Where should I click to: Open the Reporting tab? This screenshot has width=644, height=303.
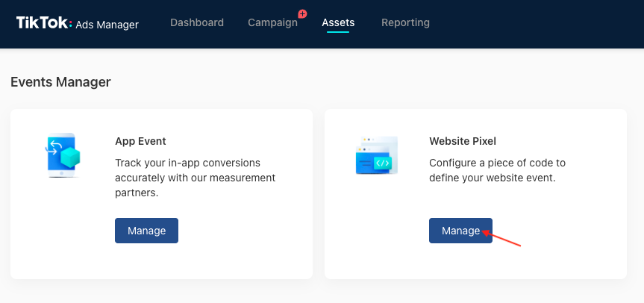(x=405, y=22)
